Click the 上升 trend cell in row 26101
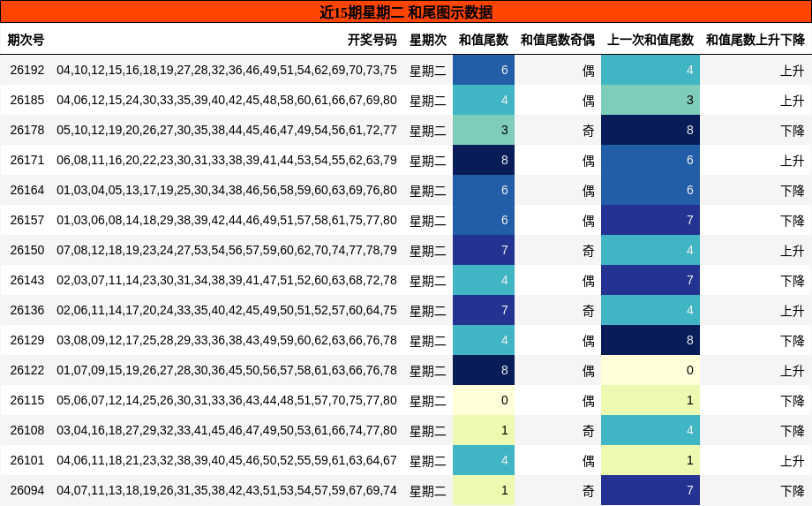This screenshot has width=812, height=506. tap(793, 461)
